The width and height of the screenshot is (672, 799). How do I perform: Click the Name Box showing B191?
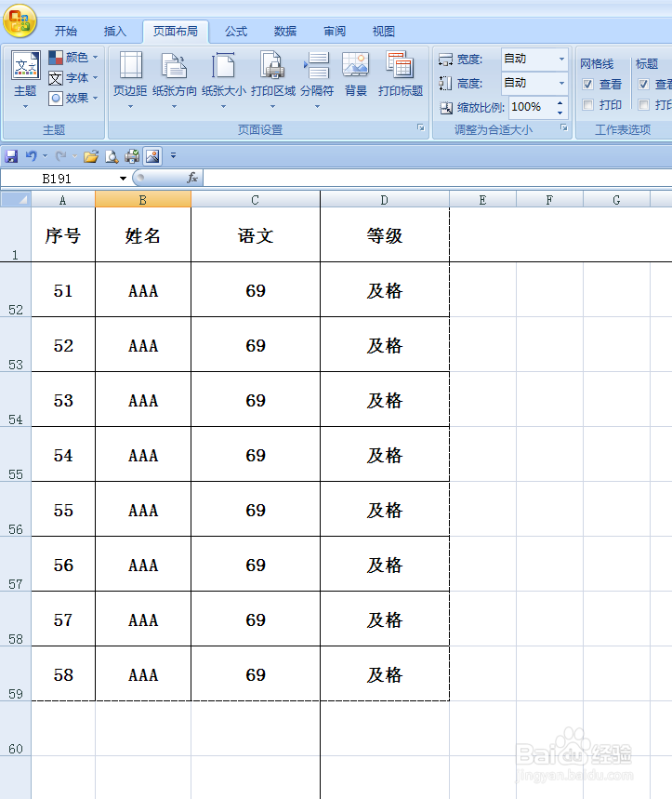[x=59, y=179]
